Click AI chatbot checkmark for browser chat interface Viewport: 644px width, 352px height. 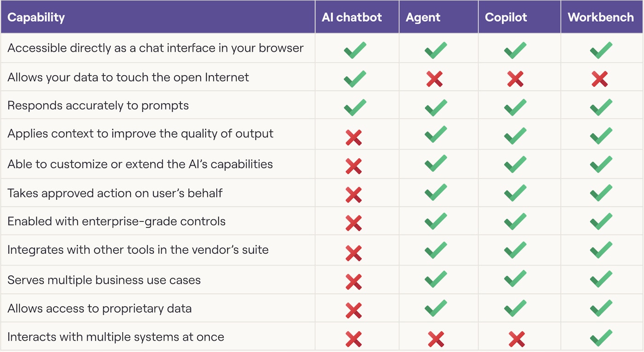point(355,50)
